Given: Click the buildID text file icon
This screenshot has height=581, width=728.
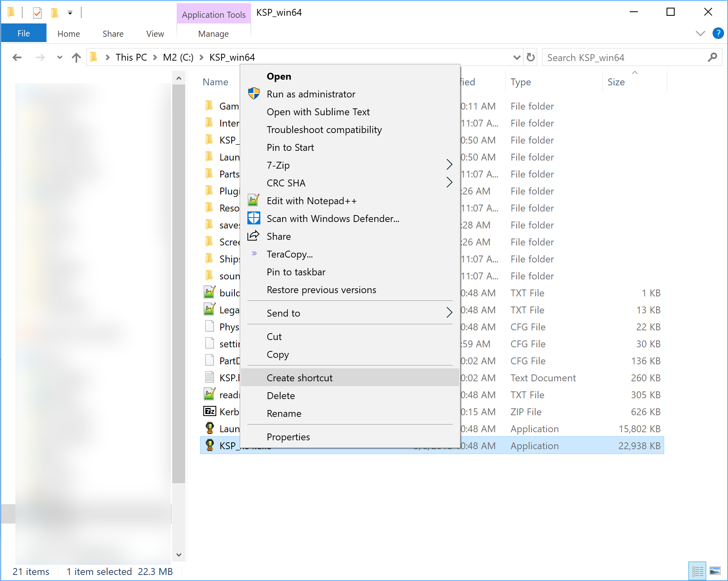Looking at the screenshot, I should (x=209, y=292).
